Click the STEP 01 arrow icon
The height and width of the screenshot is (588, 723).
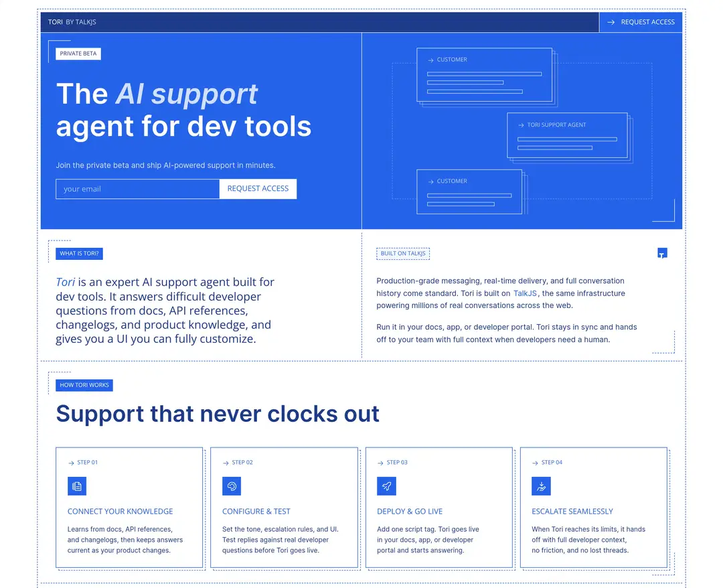pyautogui.click(x=71, y=463)
